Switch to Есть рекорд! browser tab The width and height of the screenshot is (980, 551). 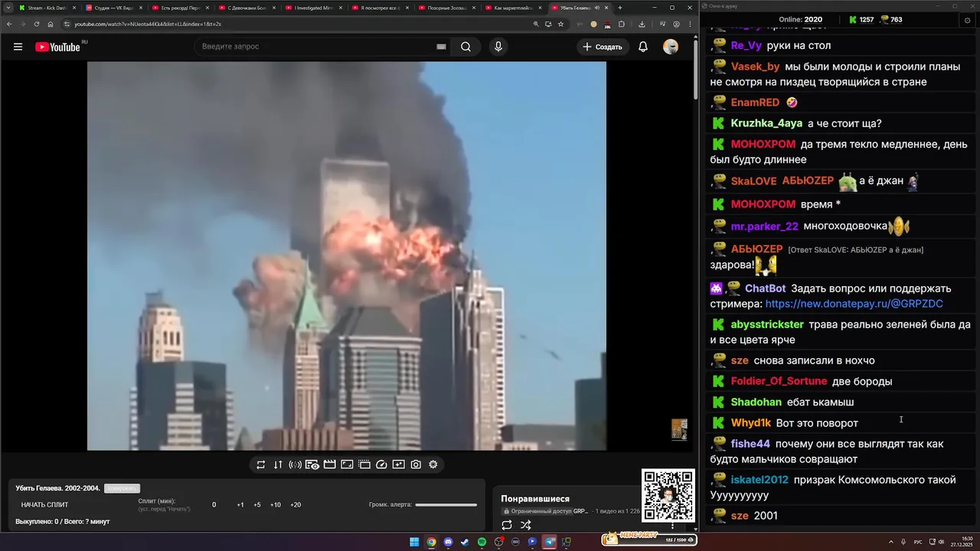[x=180, y=8]
